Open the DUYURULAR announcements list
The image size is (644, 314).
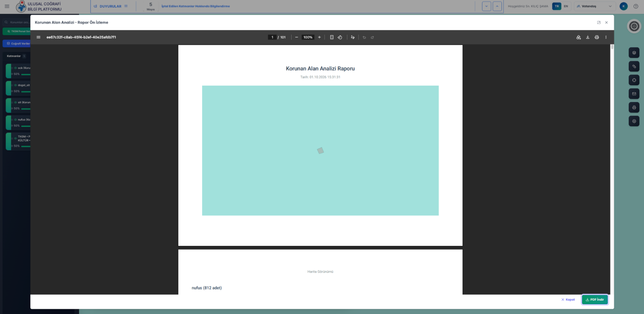click(x=111, y=6)
